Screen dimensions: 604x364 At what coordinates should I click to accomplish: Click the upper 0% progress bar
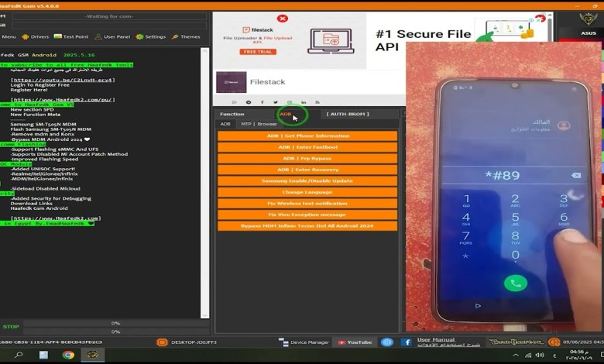click(115, 323)
